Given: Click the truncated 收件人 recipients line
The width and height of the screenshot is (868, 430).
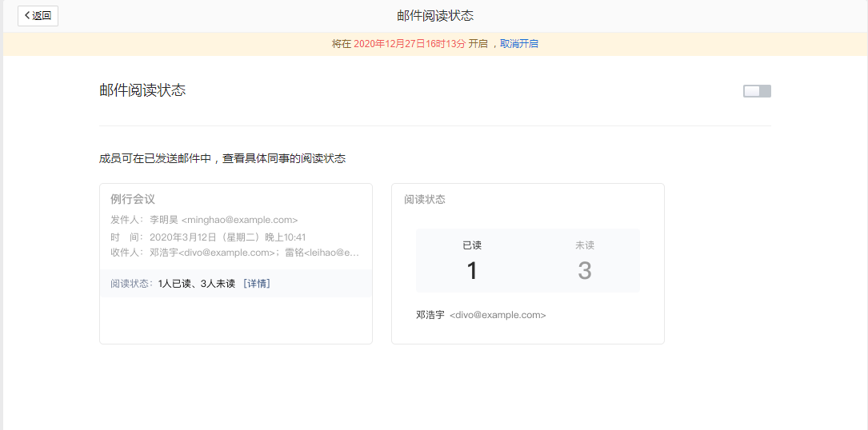Looking at the screenshot, I should click(254, 253).
